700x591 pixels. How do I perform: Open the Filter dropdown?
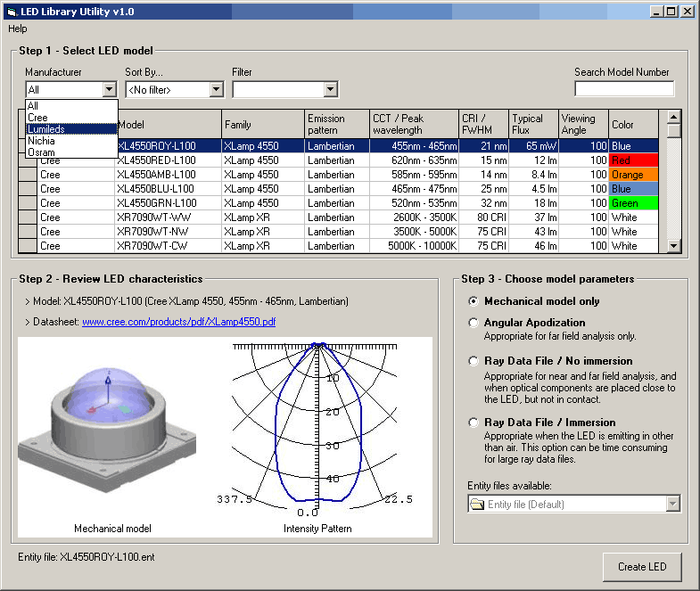(330, 90)
